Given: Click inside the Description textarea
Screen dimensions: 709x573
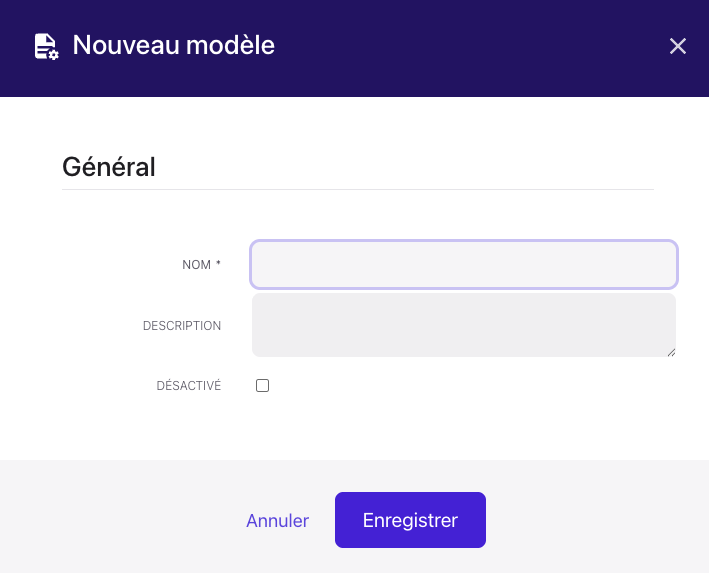Looking at the screenshot, I should 463,325.
